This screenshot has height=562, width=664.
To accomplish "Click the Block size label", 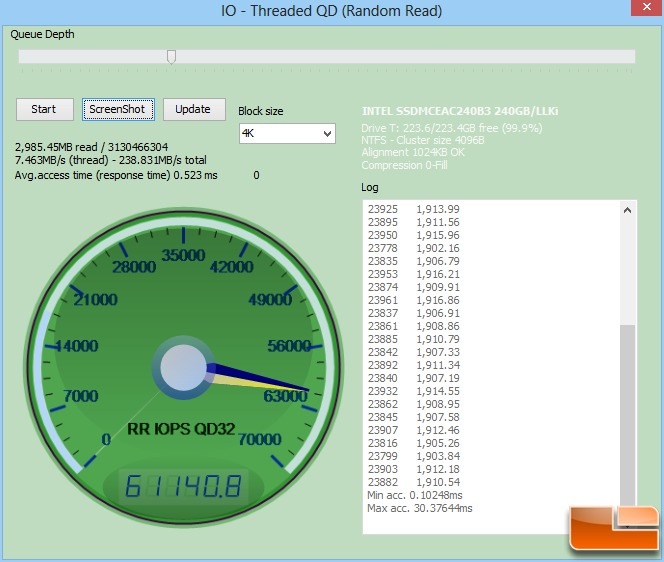I will pos(260,111).
